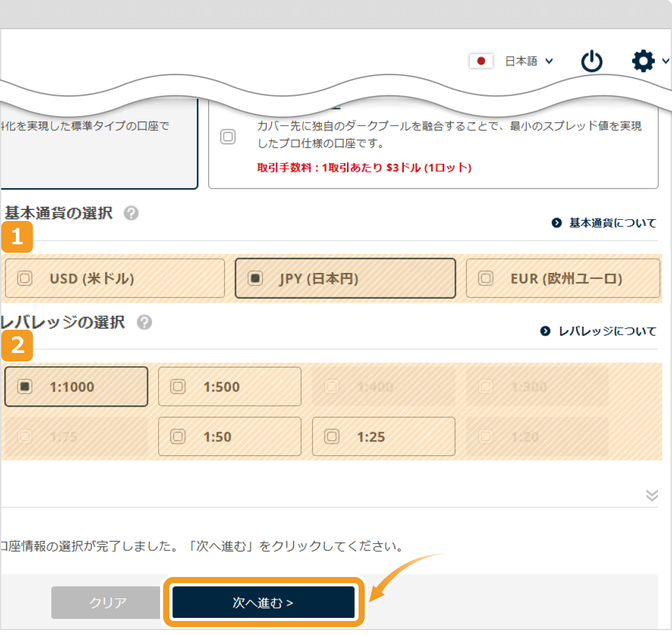Click the クリア button
Image resolution: width=672 pixels, height=635 pixels.
(107, 603)
